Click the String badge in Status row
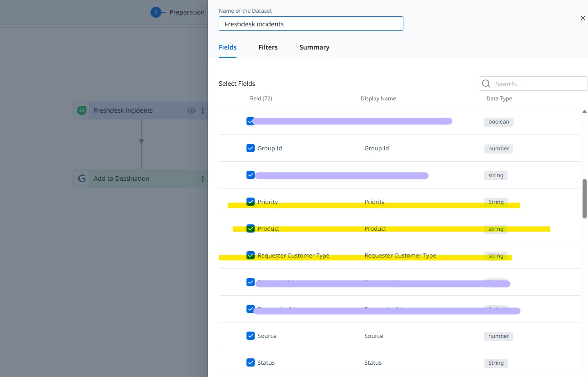Viewport: 588px width, 377px height. pyautogui.click(x=496, y=363)
